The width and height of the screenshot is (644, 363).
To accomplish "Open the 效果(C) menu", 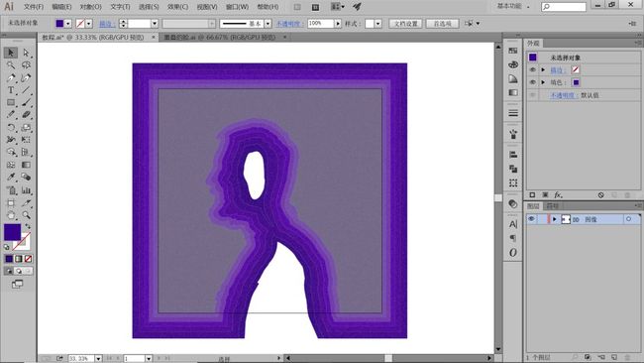I will coord(177,7).
